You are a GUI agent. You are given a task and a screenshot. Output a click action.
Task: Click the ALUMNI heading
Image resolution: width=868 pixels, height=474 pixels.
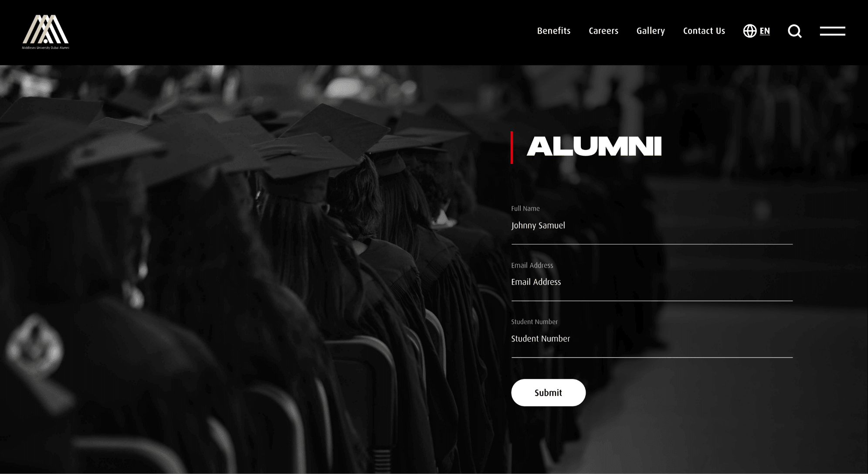(x=594, y=147)
